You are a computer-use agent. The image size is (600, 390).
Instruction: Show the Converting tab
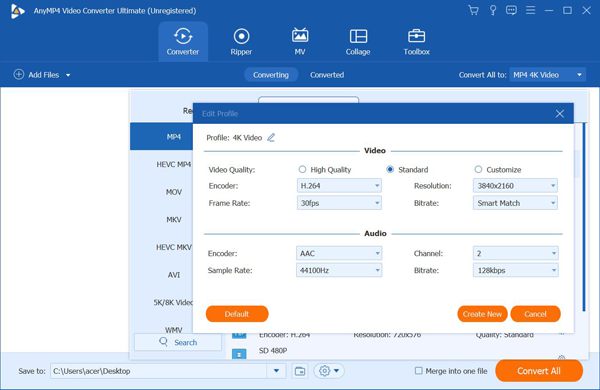271,75
